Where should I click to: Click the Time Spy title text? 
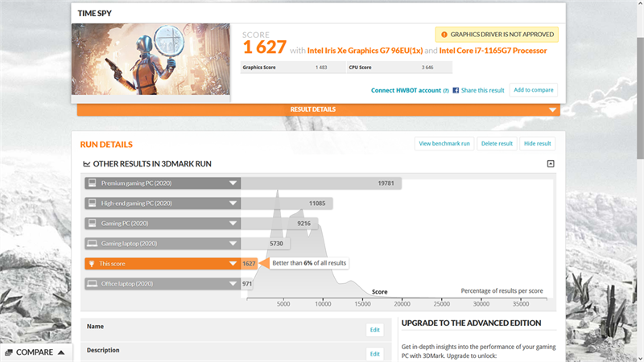coord(94,13)
